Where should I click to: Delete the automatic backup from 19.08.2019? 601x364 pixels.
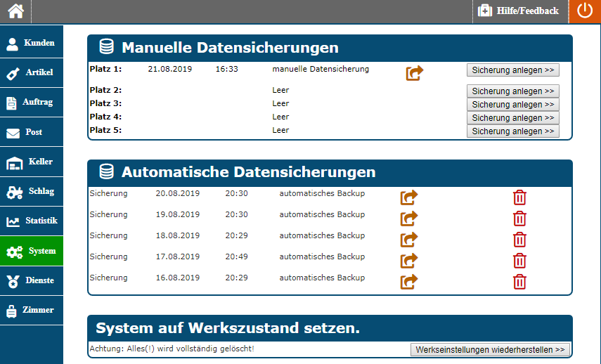point(519,219)
